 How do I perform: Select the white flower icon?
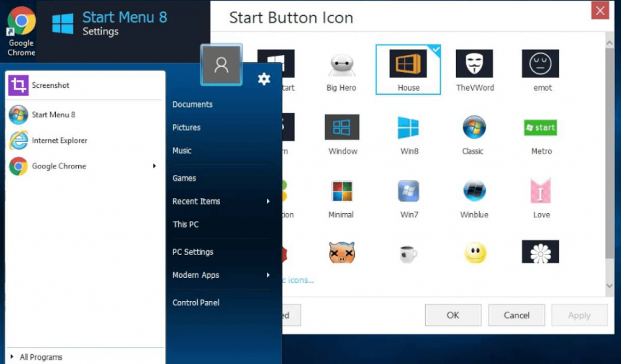(x=540, y=251)
